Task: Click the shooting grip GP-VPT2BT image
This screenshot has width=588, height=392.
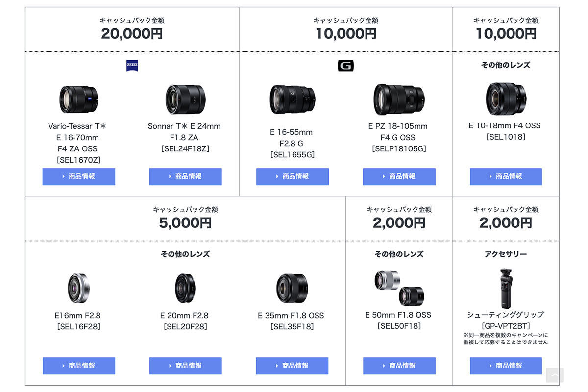Action: (506, 287)
